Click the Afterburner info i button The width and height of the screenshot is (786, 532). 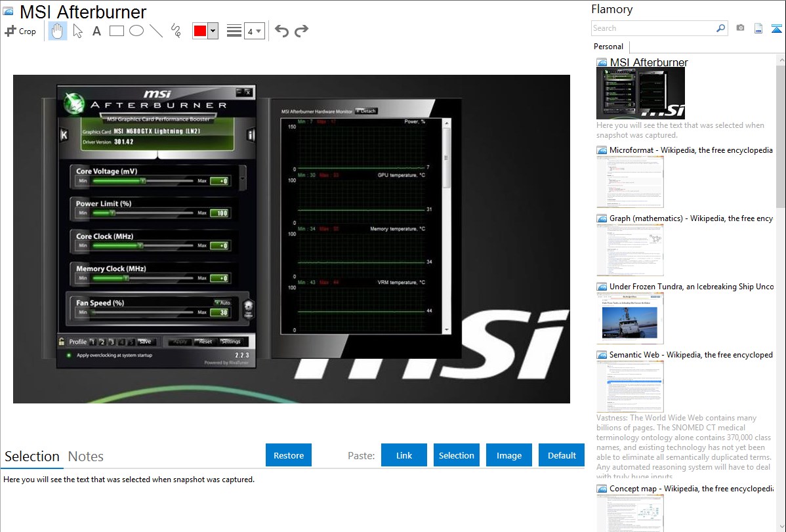click(251, 135)
